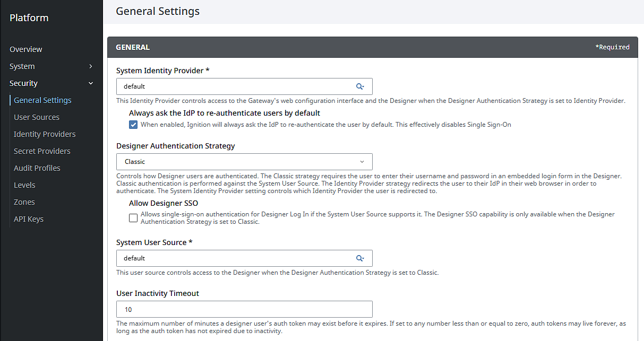Image resolution: width=644 pixels, height=341 pixels.
Task: Go to User Sources
Action: point(37,117)
